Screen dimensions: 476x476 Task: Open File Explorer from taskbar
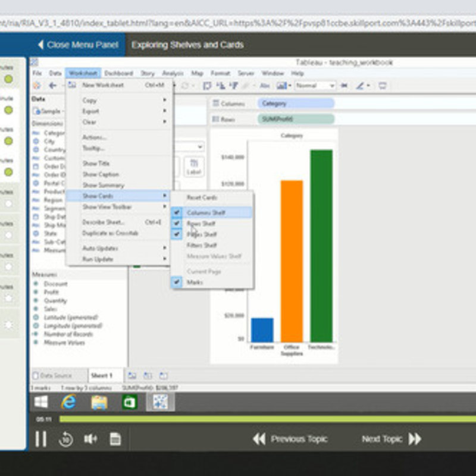coord(99,402)
